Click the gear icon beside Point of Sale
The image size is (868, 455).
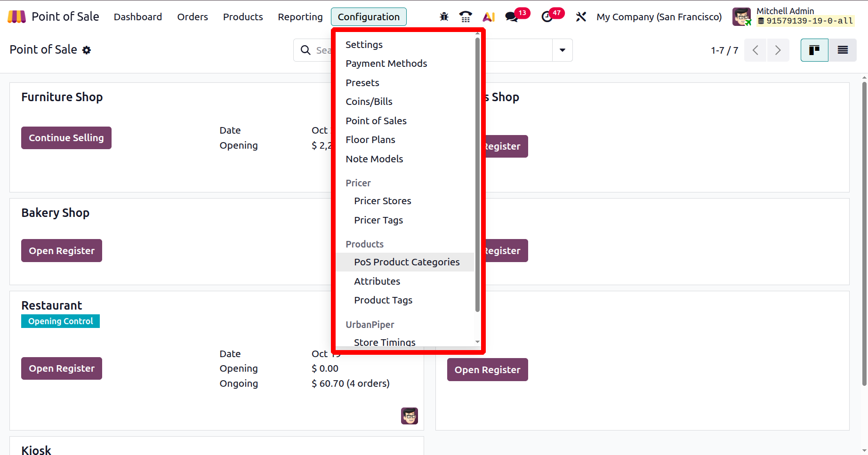point(87,50)
